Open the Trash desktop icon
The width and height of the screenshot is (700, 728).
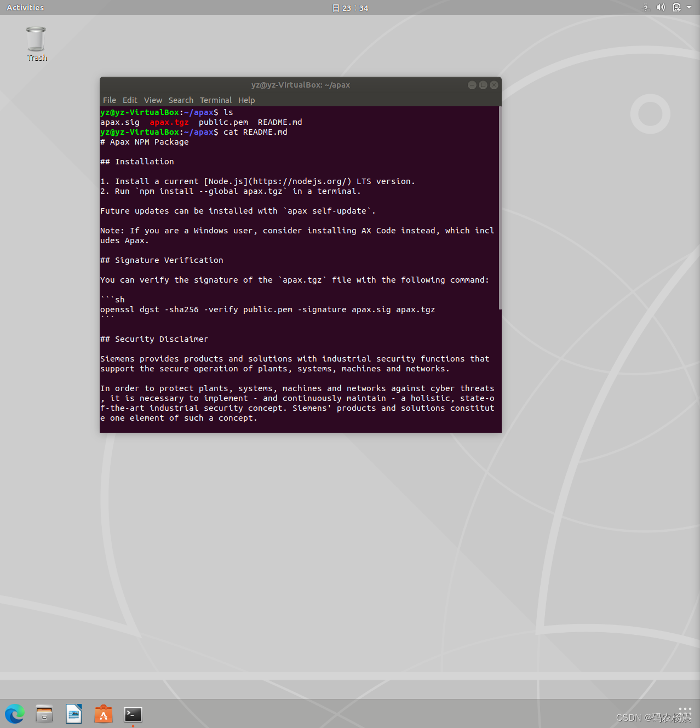[x=36, y=44]
